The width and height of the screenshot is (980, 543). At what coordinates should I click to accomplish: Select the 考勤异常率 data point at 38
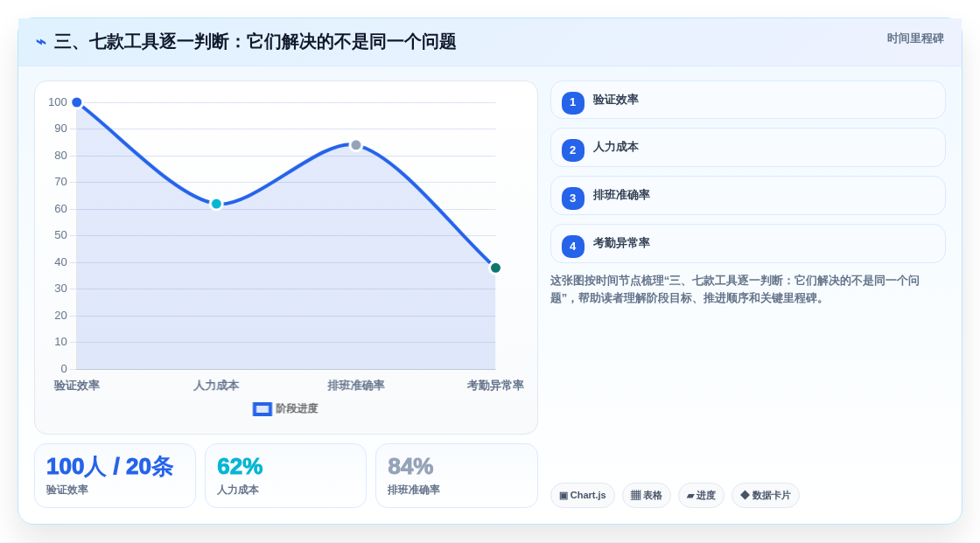pyautogui.click(x=495, y=268)
